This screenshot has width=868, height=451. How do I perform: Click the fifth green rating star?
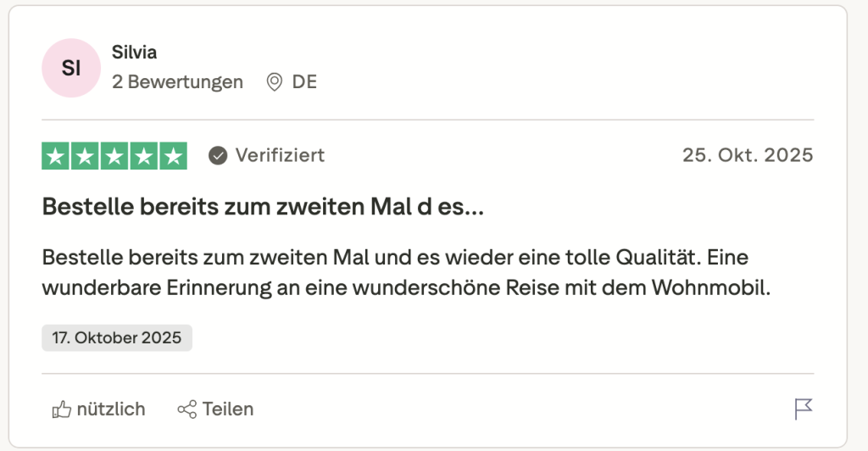[x=174, y=156]
